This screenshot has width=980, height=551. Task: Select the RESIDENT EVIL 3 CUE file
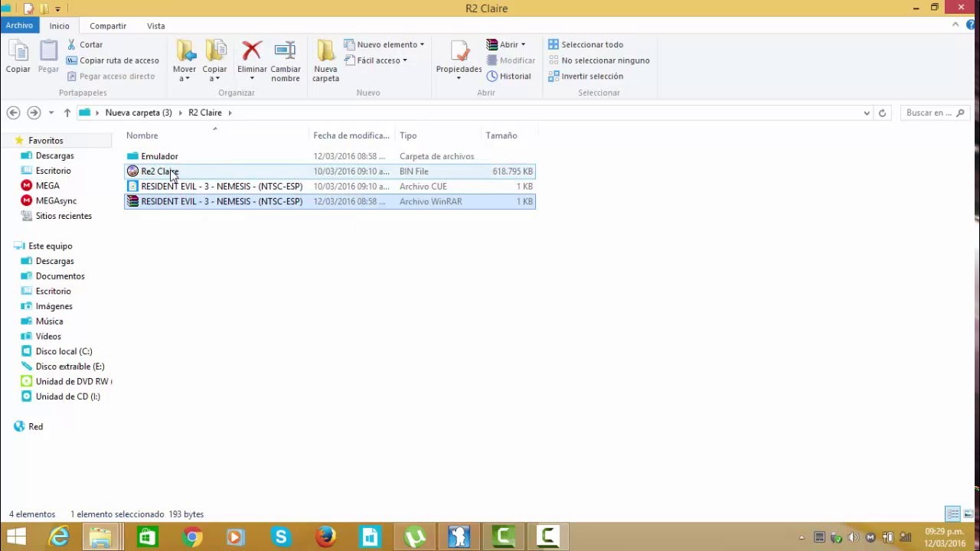click(330, 186)
